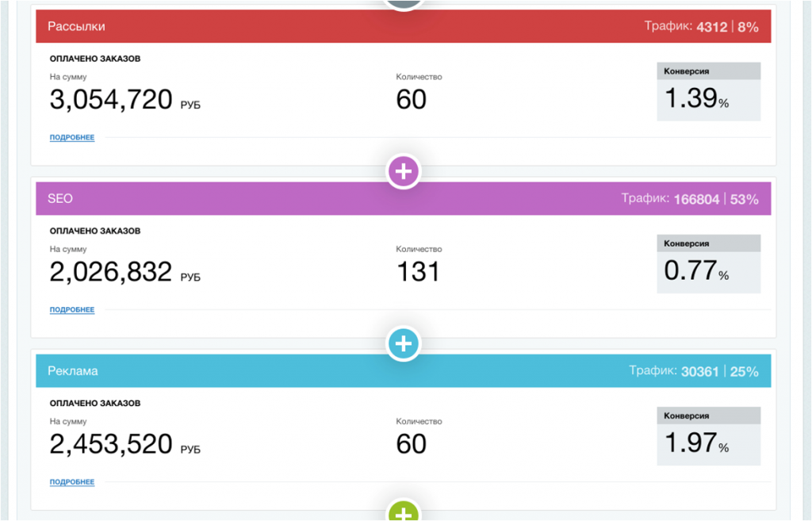Click the green plus circle at the bottom
Screen dimensions: 812x521
coord(404,511)
